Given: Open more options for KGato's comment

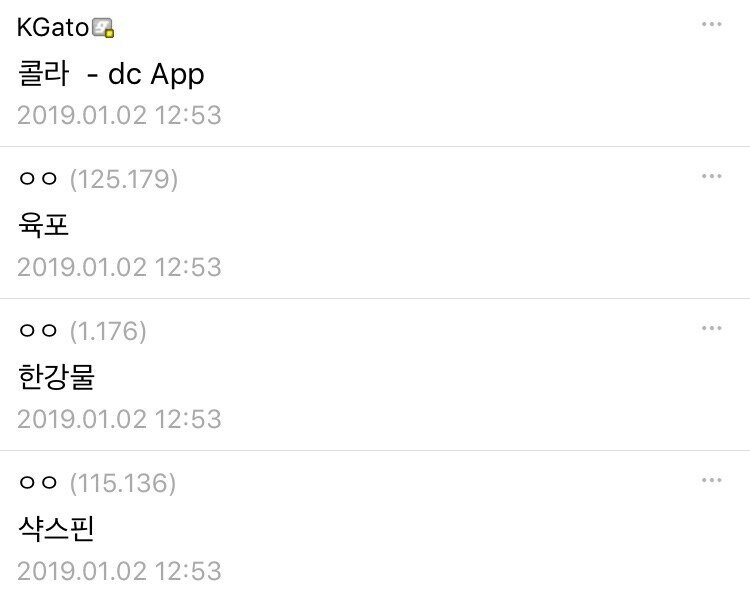Looking at the screenshot, I should click(711, 24).
